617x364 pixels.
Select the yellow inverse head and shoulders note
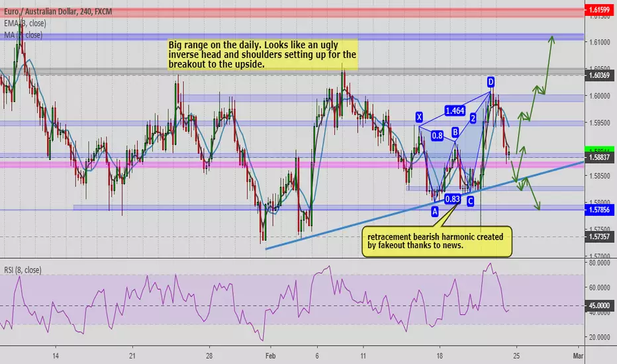pyautogui.click(x=262, y=54)
